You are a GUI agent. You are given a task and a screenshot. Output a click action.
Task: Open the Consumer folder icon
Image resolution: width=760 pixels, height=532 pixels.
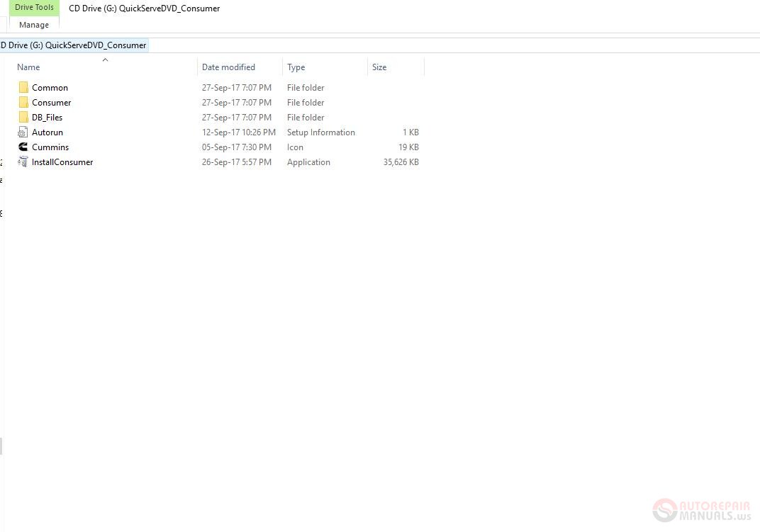(x=23, y=102)
